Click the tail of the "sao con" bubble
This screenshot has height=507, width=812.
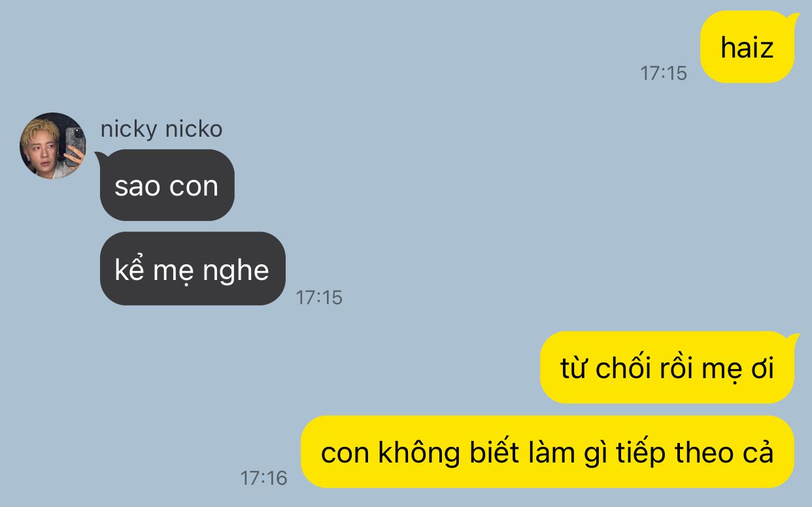(101, 156)
